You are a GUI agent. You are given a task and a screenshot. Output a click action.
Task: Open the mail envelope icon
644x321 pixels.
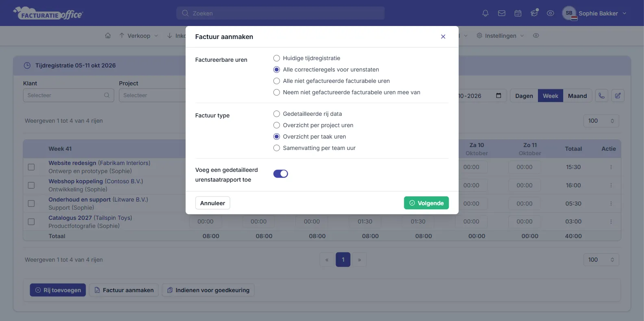502,13
